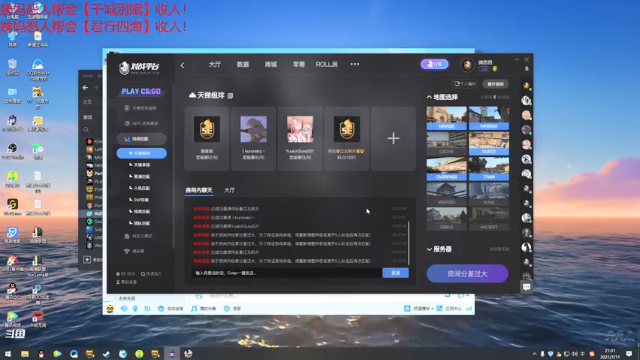
Task: Open 5E BOX at sidebar bottom
Action: 125,274
